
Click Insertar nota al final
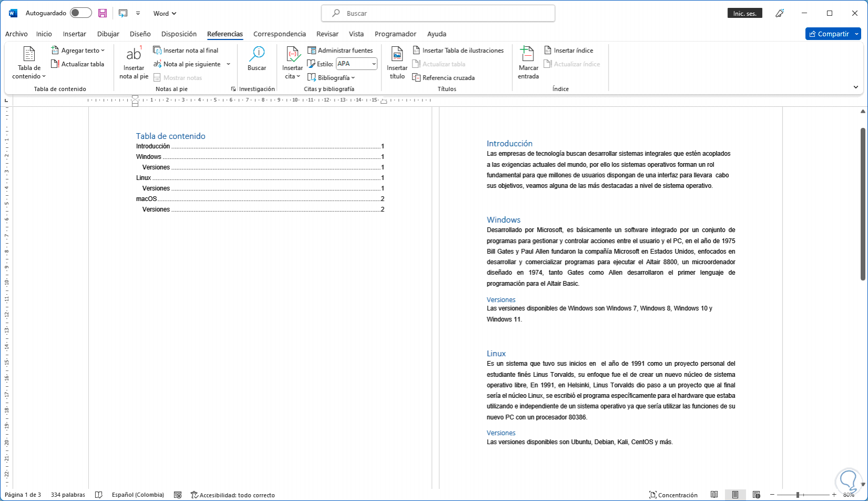click(186, 51)
